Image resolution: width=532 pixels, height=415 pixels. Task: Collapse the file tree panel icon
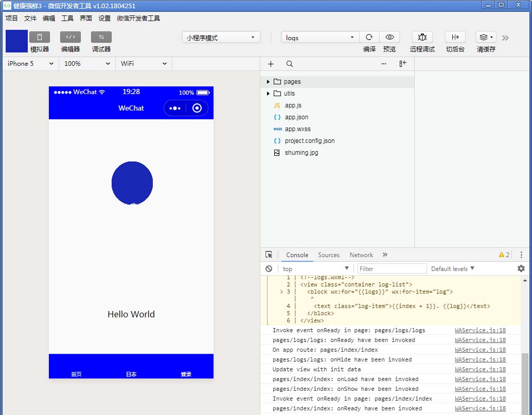(403, 63)
